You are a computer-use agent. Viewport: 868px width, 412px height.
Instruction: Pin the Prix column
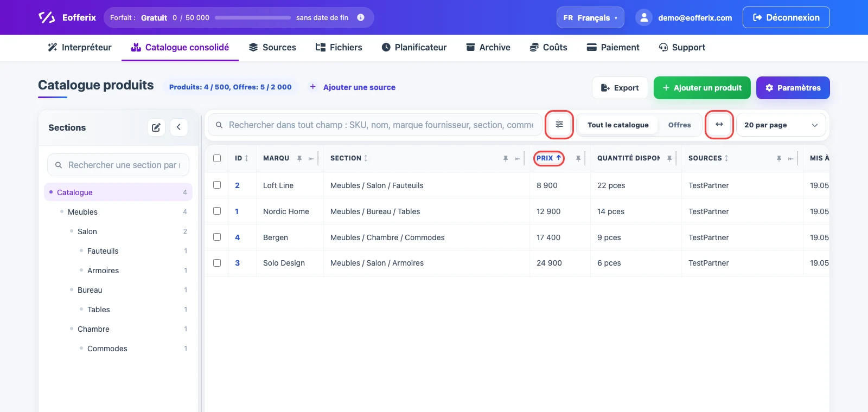(578, 158)
